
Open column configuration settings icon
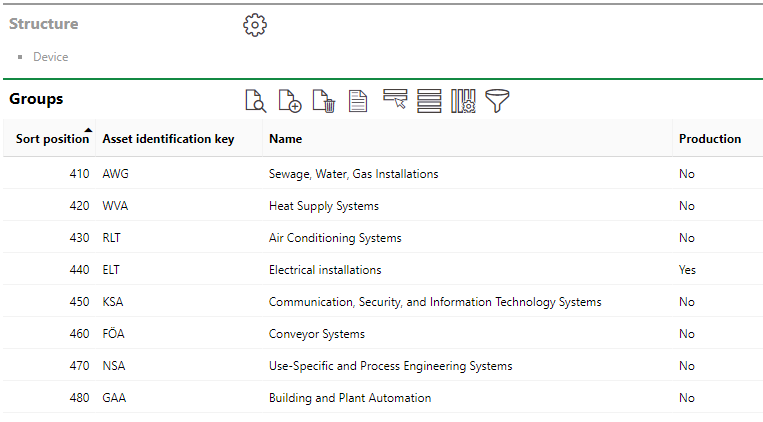point(463,100)
